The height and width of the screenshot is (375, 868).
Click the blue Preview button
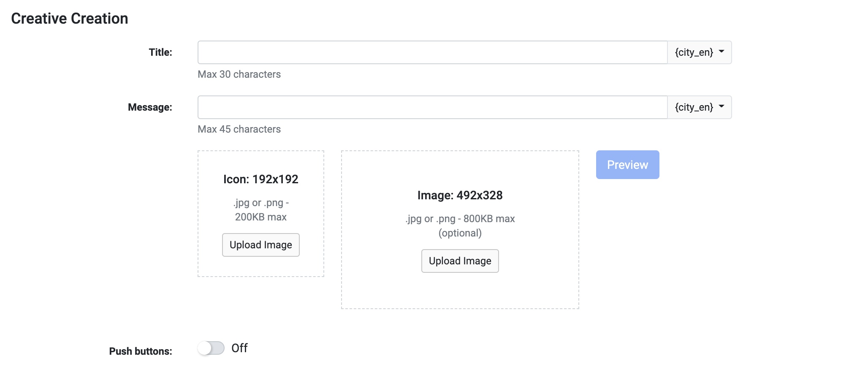coord(627,165)
